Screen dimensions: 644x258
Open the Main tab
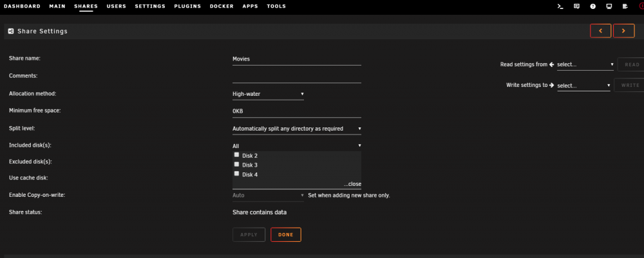coord(57,6)
